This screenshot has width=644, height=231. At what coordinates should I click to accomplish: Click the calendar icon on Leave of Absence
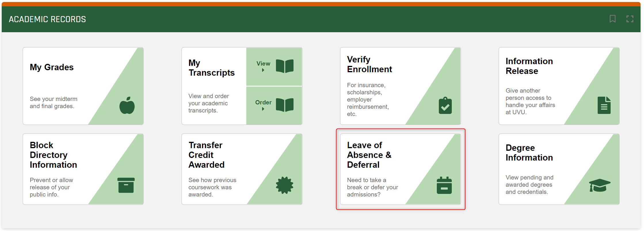[x=444, y=185]
